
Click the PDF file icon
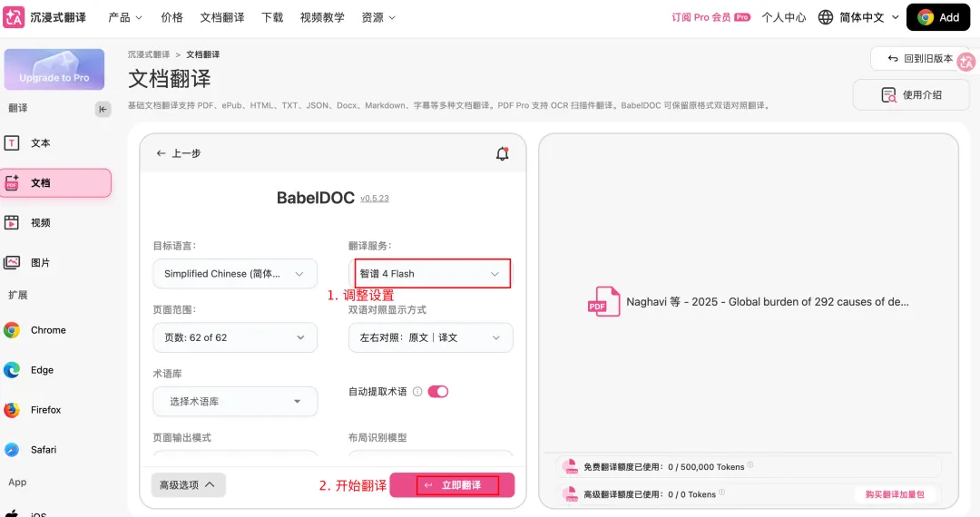coord(603,301)
